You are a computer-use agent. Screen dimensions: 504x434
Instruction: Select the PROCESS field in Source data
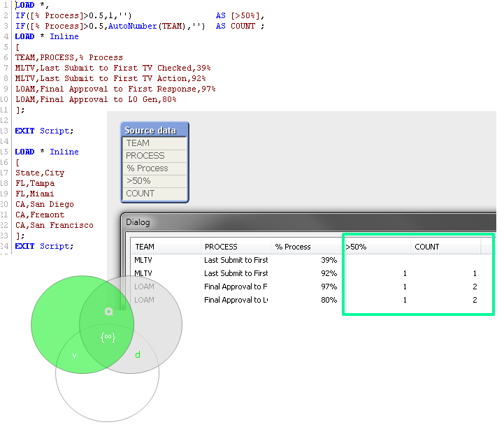point(154,156)
